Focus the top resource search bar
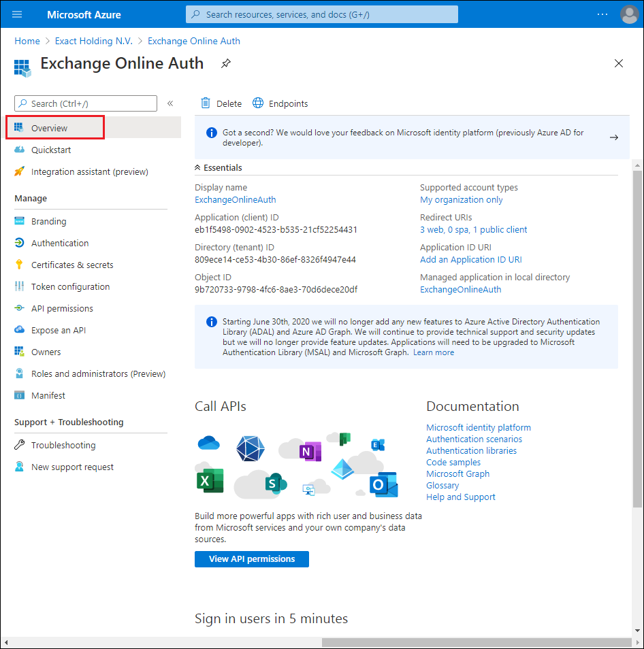 [x=322, y=14]
